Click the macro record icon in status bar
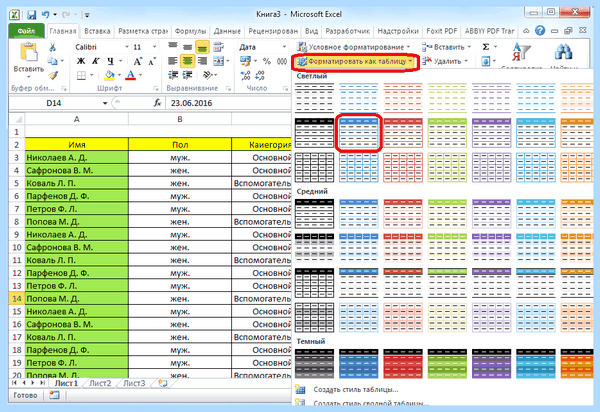The width and height of the screenshot is (600, 412). click(54, 395)
